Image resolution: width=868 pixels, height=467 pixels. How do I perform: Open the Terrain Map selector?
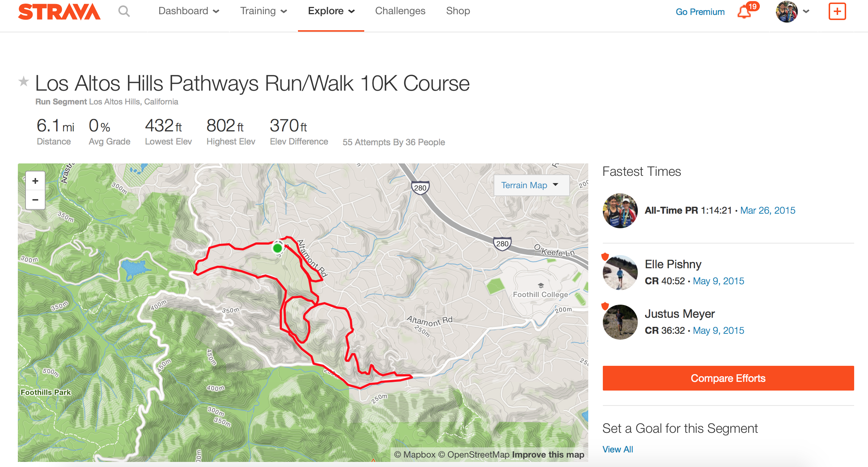click(531, 185)
